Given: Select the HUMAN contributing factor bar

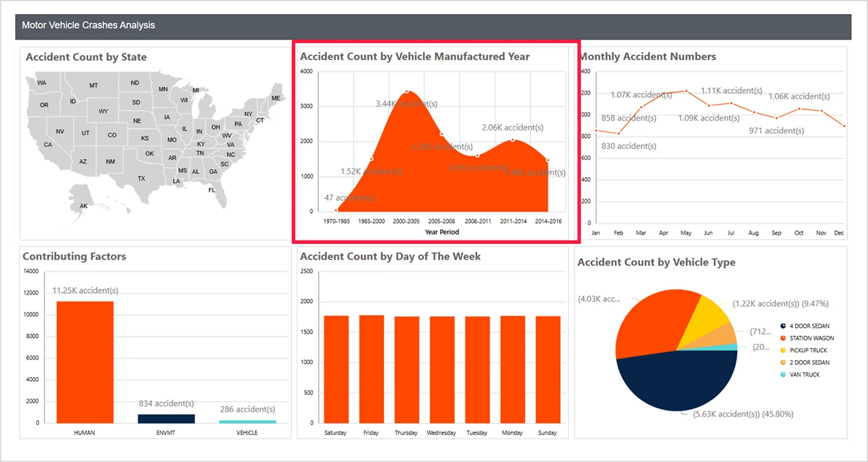Looking at the screenshot, I should coord(85,362).
